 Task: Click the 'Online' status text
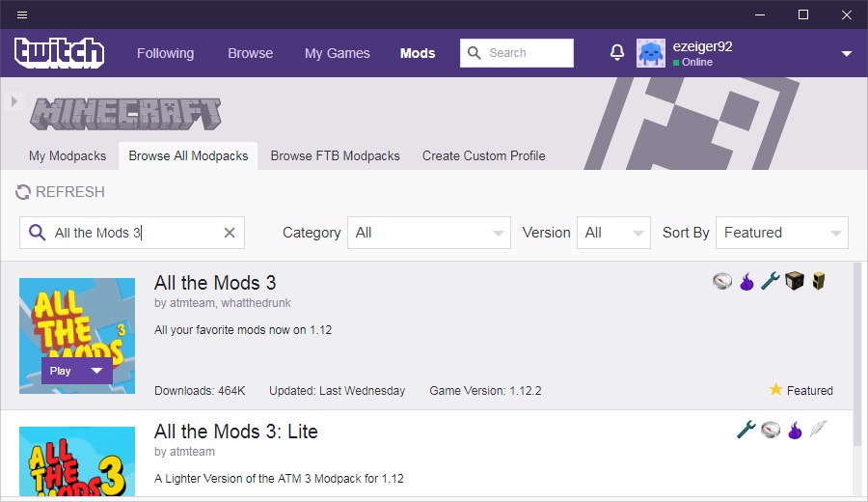click(697, 62)
